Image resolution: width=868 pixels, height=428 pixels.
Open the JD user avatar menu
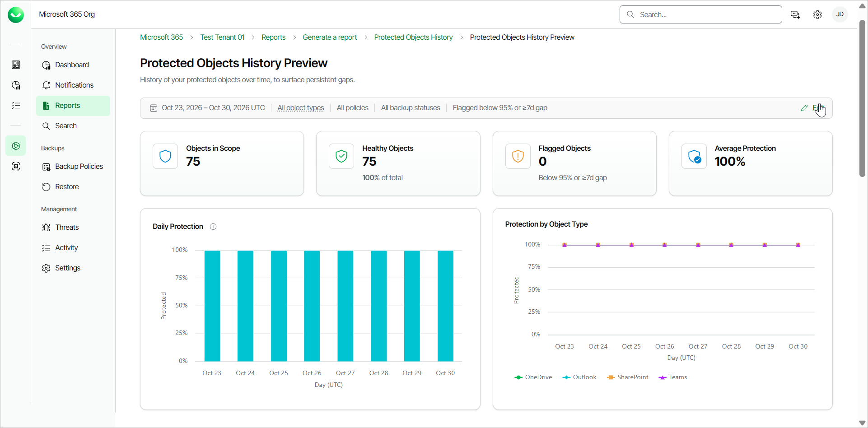click(840, 14)
